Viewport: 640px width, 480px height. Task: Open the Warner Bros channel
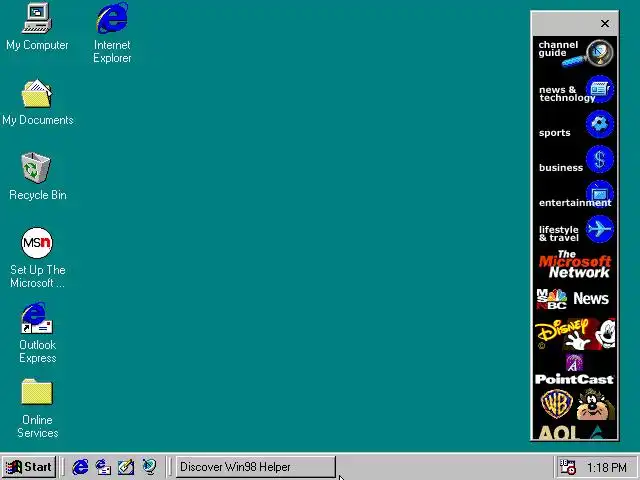(575, 404)
